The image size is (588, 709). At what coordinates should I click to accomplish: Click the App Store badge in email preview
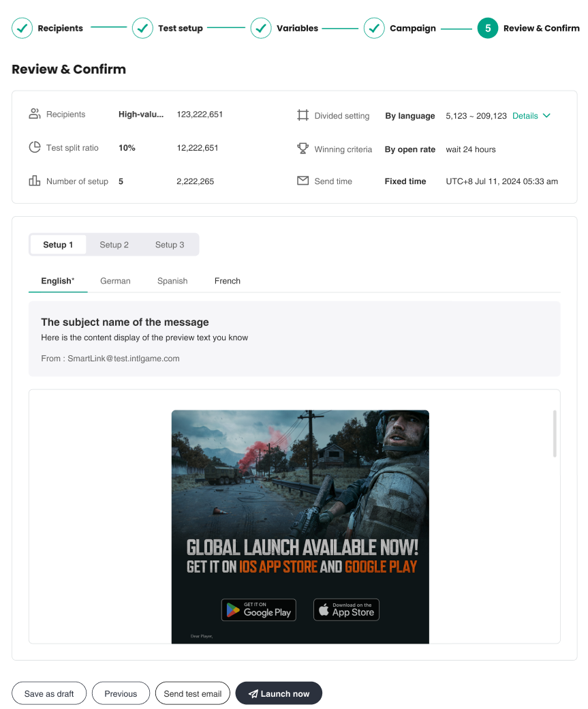(346, 610)
